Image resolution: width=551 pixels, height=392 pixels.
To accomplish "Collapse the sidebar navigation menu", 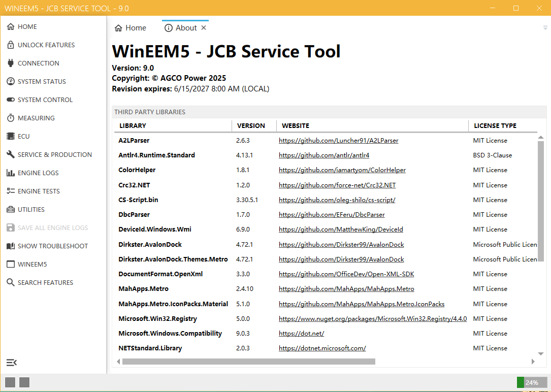I will (x=12, y=363).
